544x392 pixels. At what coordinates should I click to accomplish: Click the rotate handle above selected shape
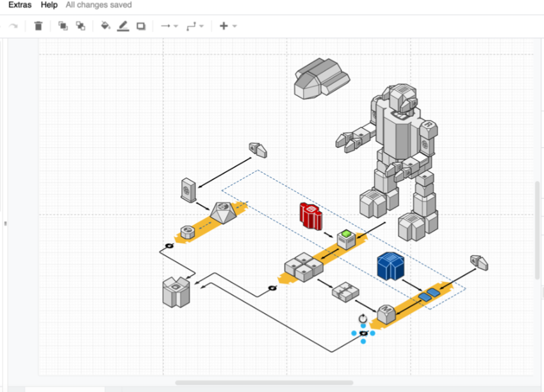[x=363, y=318]
